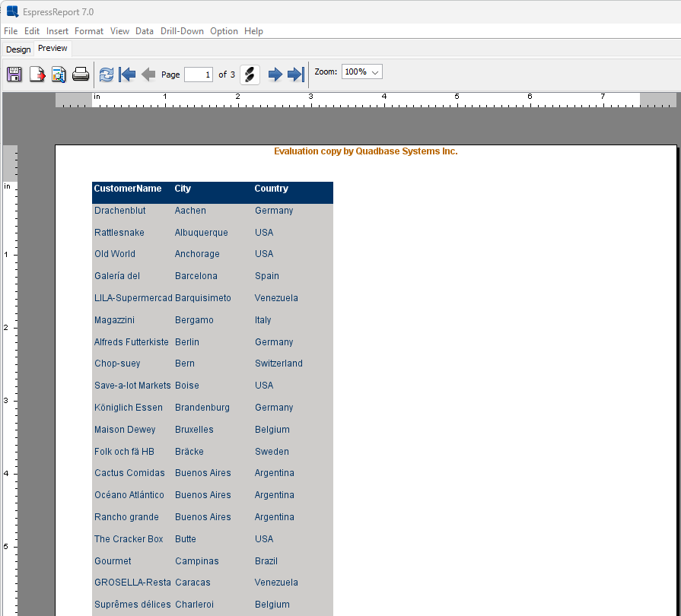This screenshot has height=616, width=681.
Task: Jump to the first page
Action: point(127,75)
